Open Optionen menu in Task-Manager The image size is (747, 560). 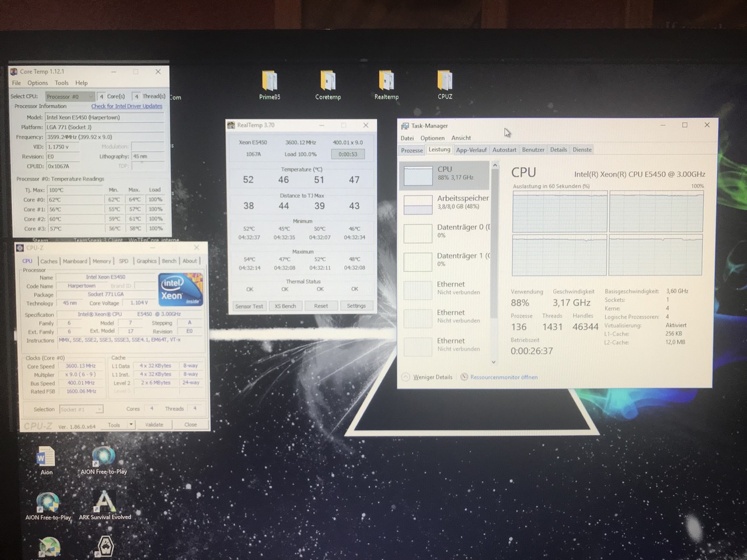click(432, 138)
